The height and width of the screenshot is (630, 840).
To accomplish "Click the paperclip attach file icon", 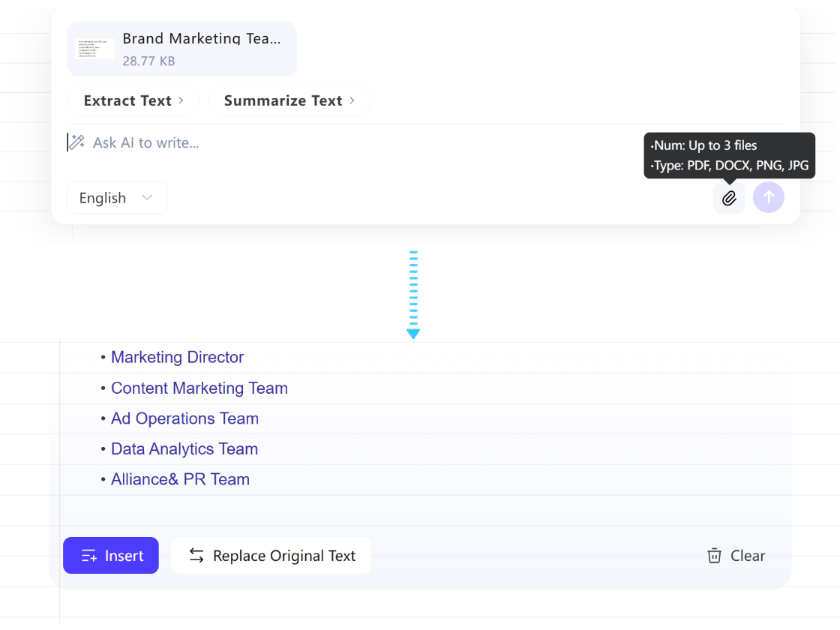I will pos(729,198).
